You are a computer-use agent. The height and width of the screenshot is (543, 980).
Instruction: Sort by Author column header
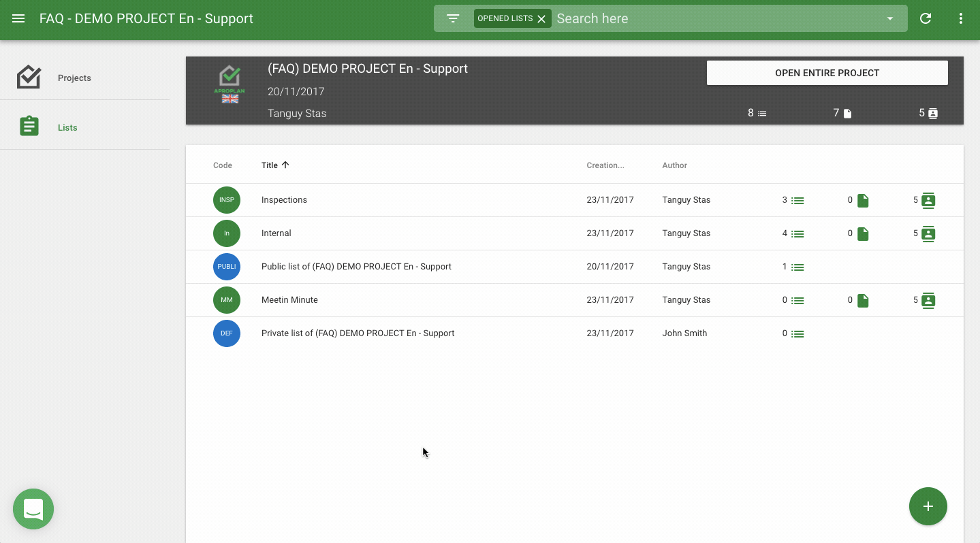click(675, 165)
